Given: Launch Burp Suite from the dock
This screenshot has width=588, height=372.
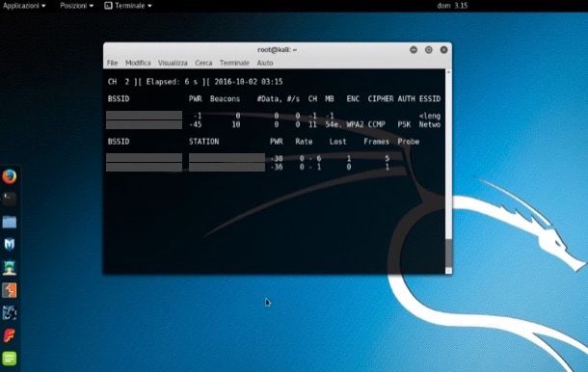Looking at the screenshot, I should [x=10, y=290].
